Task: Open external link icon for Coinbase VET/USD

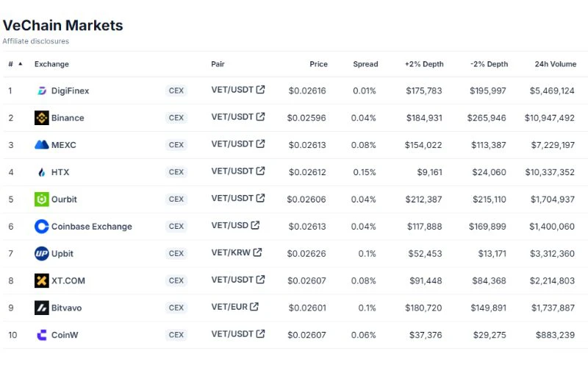Action: pyautogui.click(x=255, y=225)
